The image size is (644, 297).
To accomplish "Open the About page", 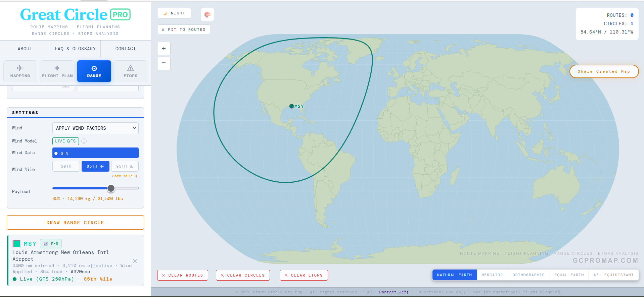I will pyautogui.click(x=25, y=49).
